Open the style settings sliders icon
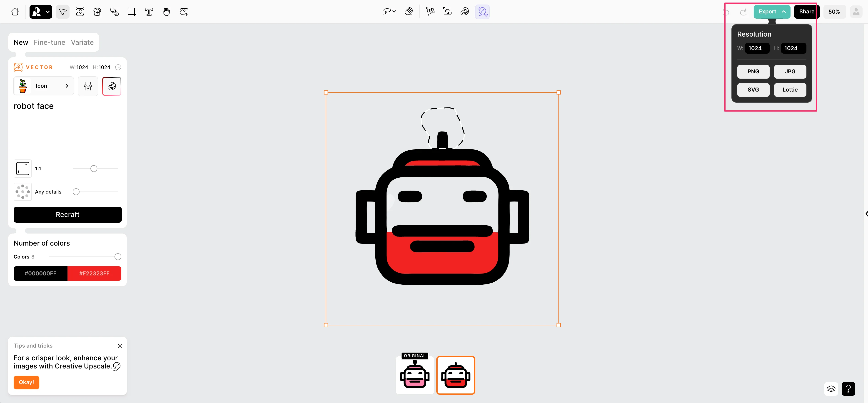868x403 pixels. [88, 86]
